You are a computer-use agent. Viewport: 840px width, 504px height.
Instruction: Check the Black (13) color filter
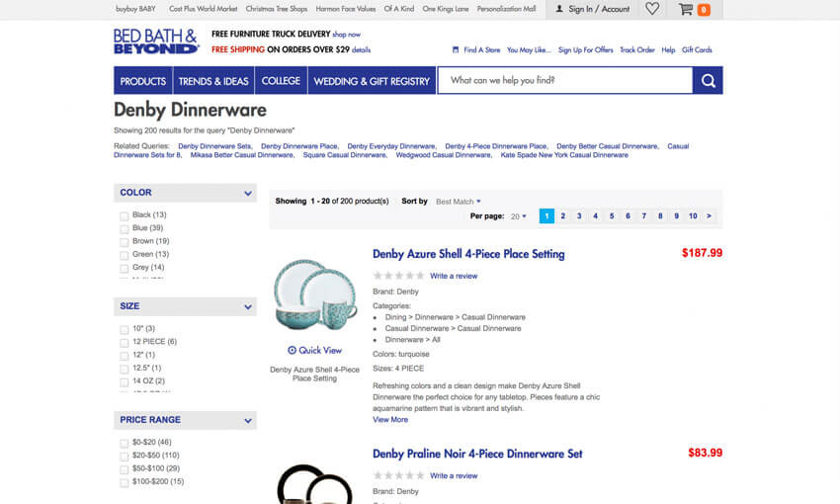point(125,215)
